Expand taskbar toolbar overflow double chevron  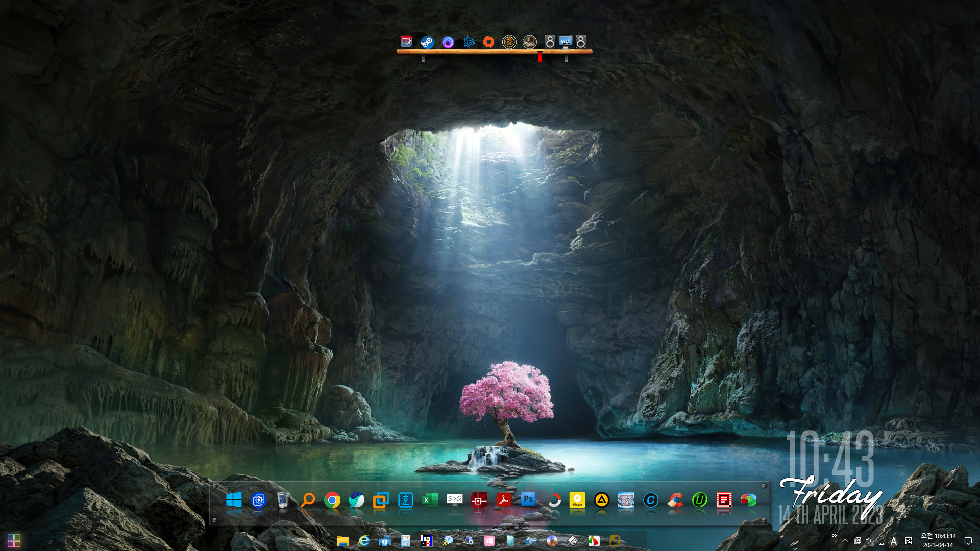tap(834, 536)
